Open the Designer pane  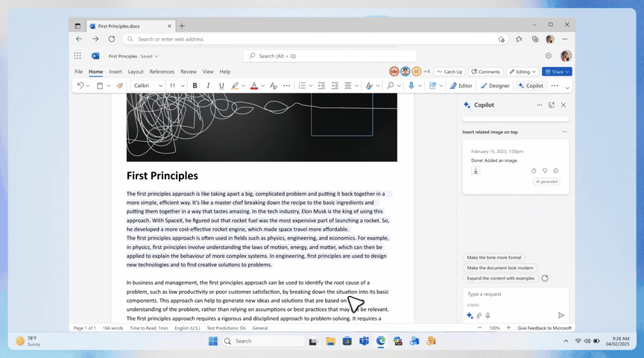(x=495, y=86)
